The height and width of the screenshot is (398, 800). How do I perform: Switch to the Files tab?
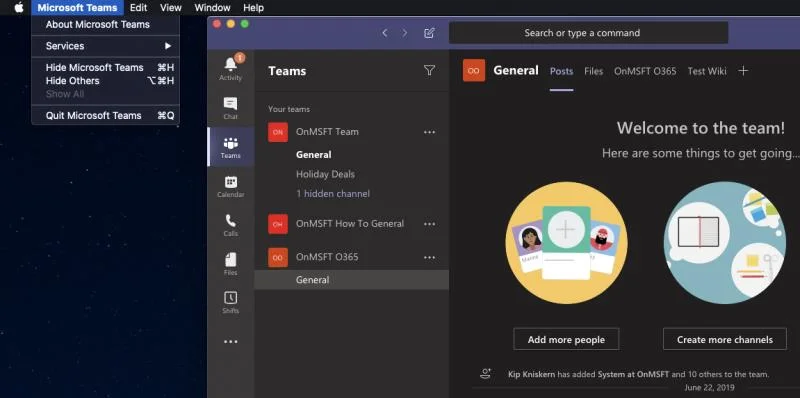click(593, 71)
